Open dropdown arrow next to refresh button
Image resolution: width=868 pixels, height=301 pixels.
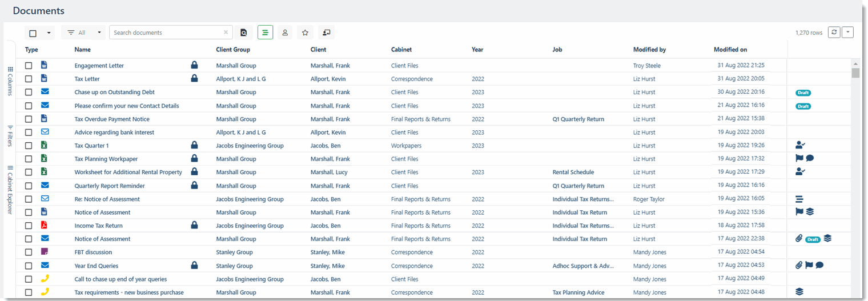[x=847, y=33]
